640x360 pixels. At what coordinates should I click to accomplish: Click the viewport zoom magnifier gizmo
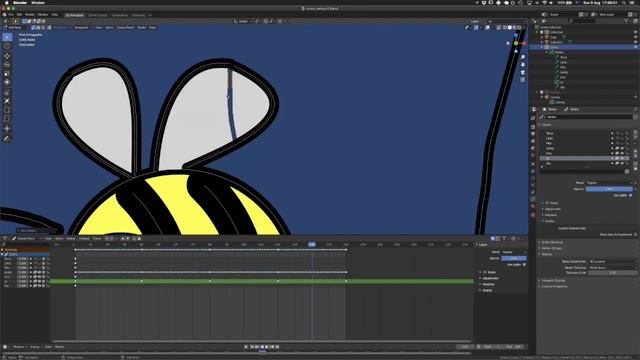coord(523,58)
